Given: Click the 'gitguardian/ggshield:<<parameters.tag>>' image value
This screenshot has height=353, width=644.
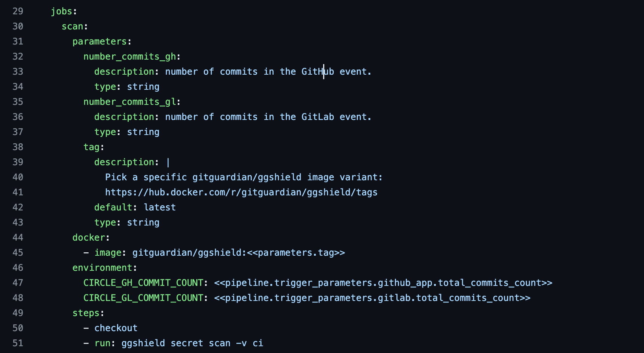Looking at the screenshot, I should (x=239, y=253).
